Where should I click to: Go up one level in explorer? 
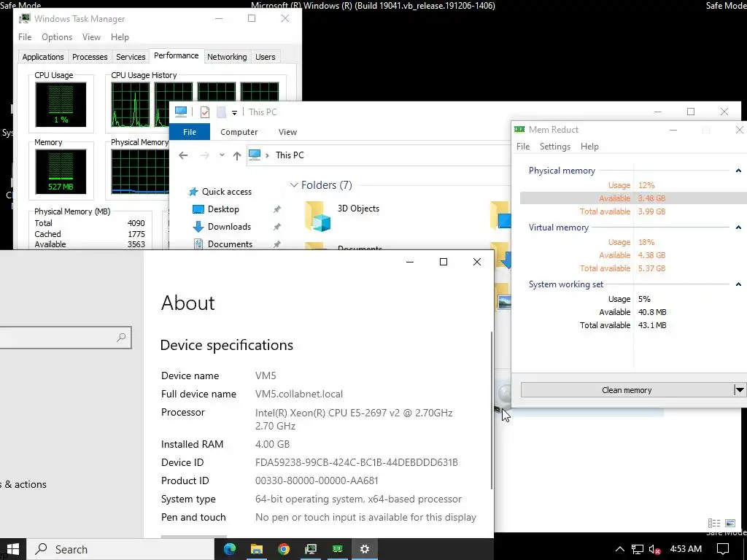point(237,155)
